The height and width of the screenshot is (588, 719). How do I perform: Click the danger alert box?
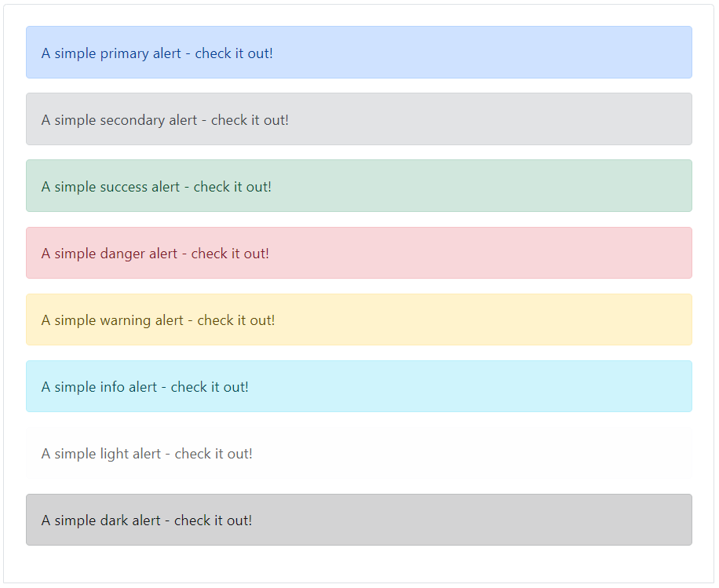pyautogui.click(x=359, y=252)
